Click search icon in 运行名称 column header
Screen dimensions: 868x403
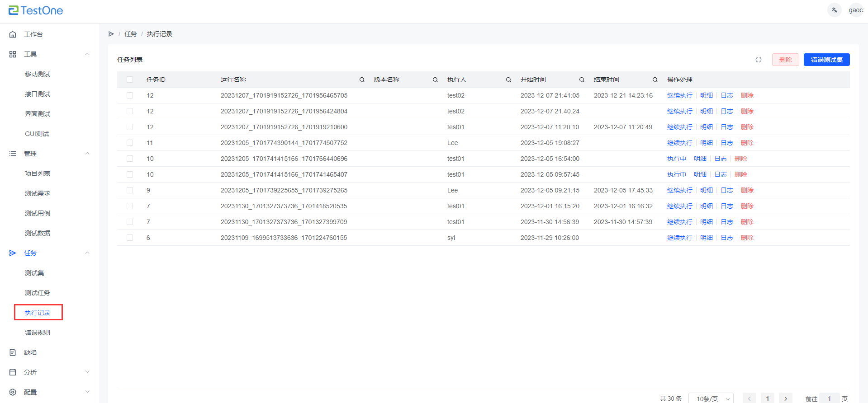click(362, 80)
